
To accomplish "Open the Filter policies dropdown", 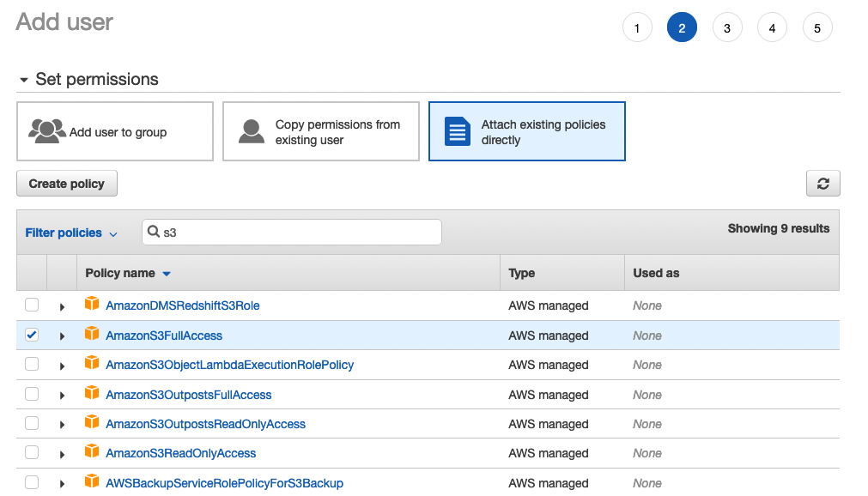I will [x=71, y=233].
